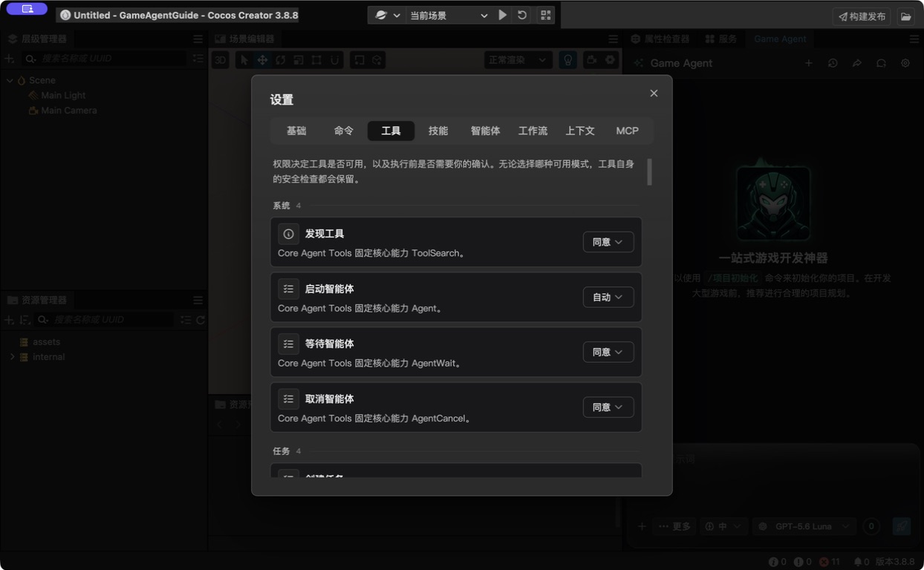This screenshot has height=570, width=924.
Task: Open permission dropdown for 发现工具
Action: 608,242
